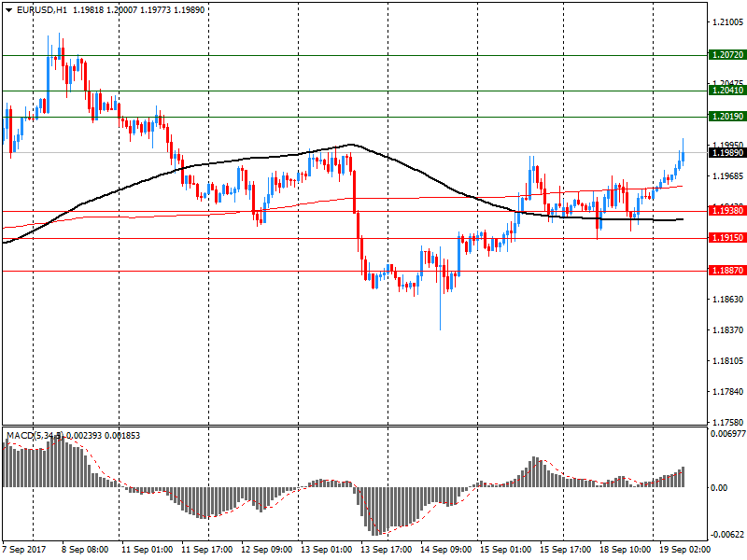Click the 19 Sep 02:00 time label
This screenshot has width=747, height=560.
click(x=684, y=550)
